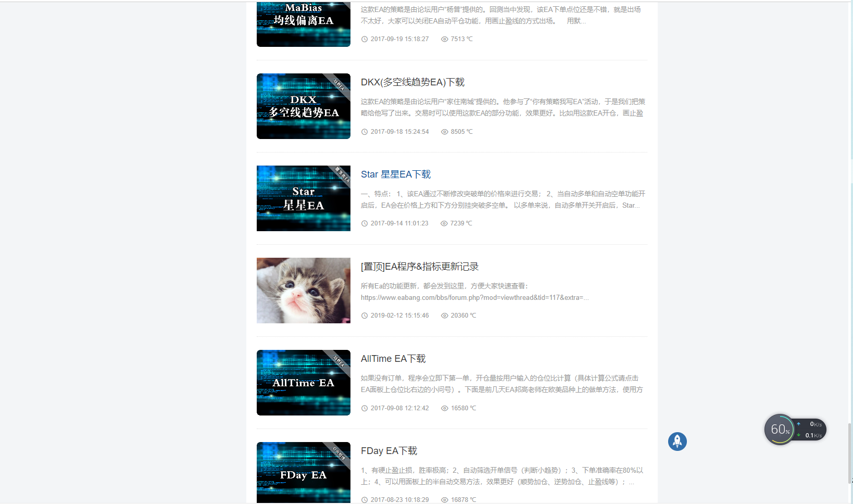853x504 pixels.
Task: Click the date text 2017-09-14 11:01:23
Action: [x=399, y=223]
